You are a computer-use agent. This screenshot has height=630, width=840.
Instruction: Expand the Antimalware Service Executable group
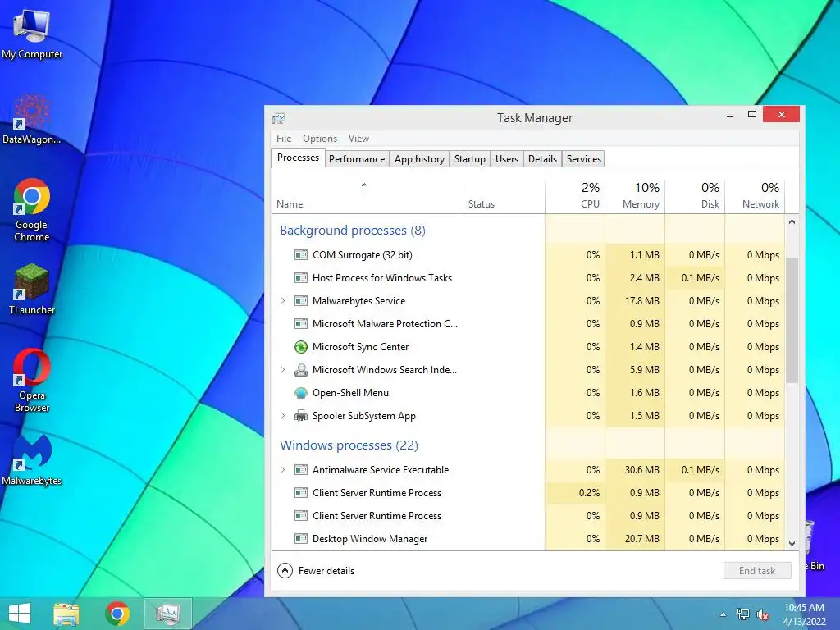click(282, 470)
